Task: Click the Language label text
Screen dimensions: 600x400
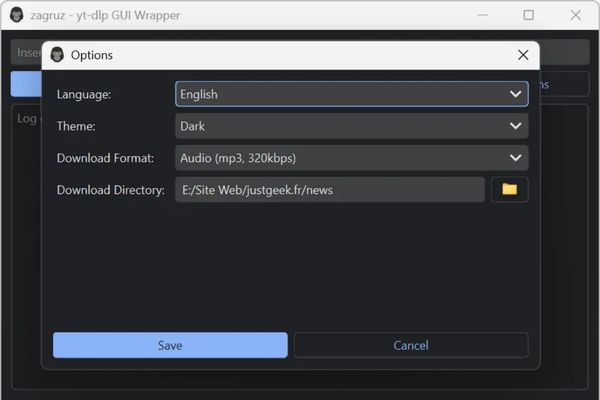Action: [84, 94]
